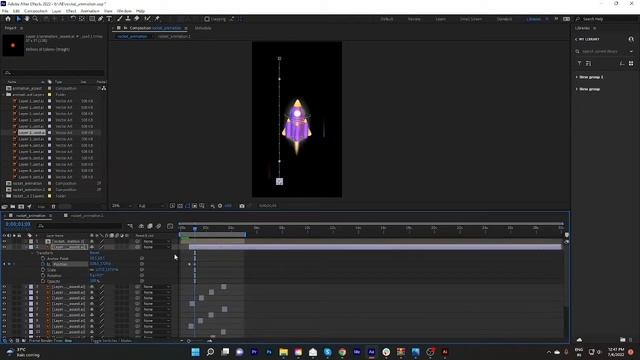640x360 pixels.
Task: Click Reset next to Transform
Action: [x=94, y=253]
